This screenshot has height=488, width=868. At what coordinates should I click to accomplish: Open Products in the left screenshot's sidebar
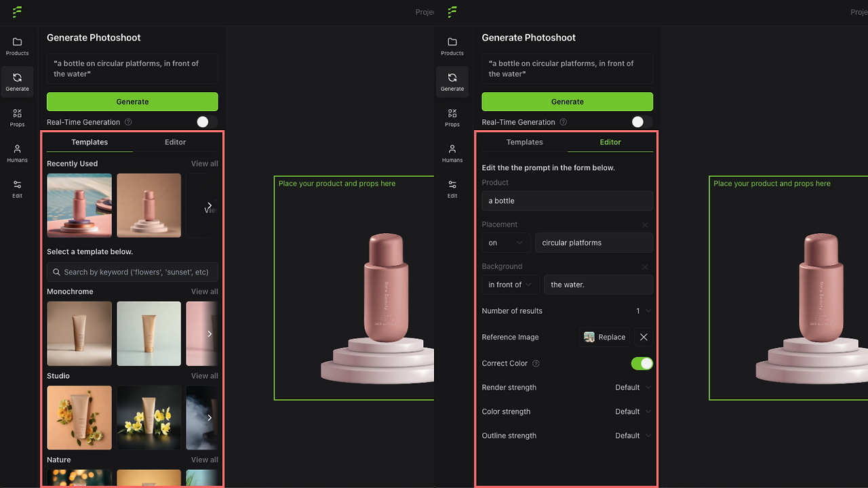pyautogui.click(x=17, y=46)
